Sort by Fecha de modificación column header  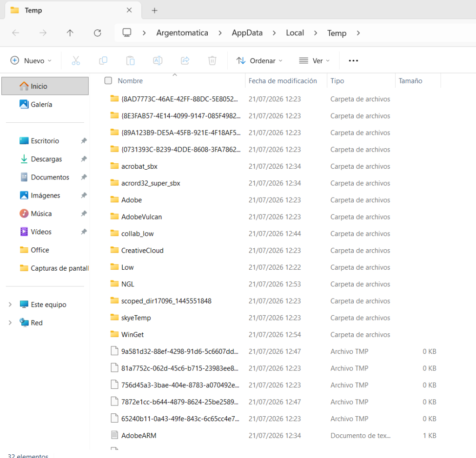pos(283,81)
